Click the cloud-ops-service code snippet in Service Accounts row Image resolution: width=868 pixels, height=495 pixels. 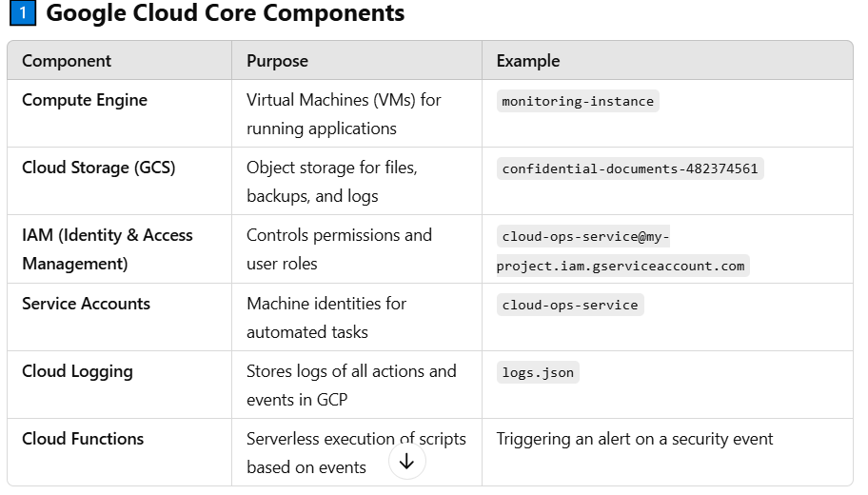click(x=570, y=306)
